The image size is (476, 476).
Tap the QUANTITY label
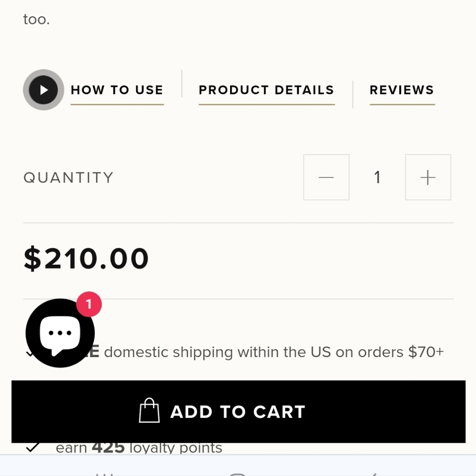coord(69,178)
